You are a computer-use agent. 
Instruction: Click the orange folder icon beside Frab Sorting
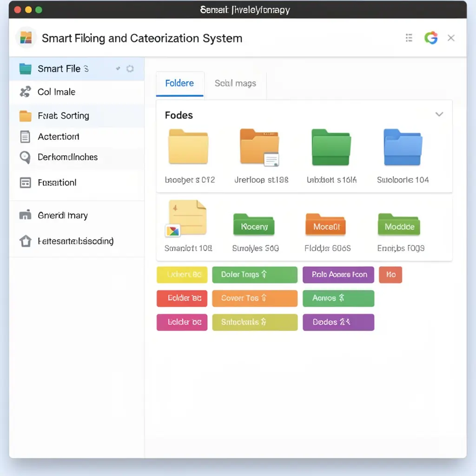[x=25, y=115]
